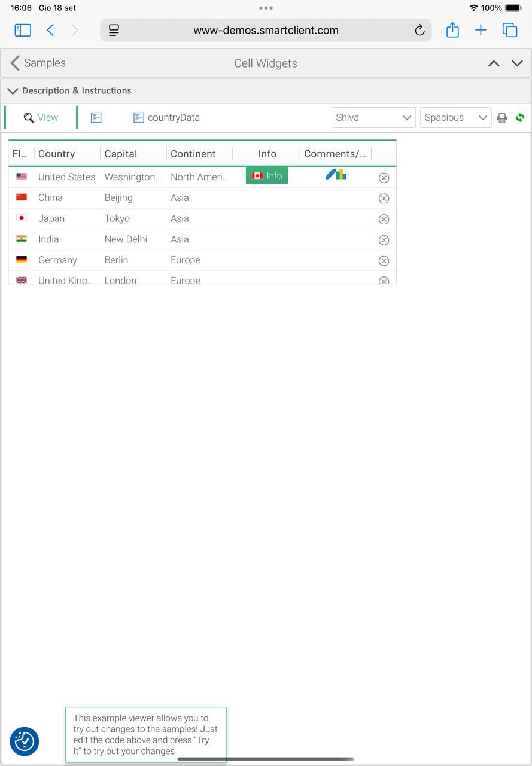This screenshot has width=532, height=766.
Task: Remove the China row
Action: [x=384, y=199]
